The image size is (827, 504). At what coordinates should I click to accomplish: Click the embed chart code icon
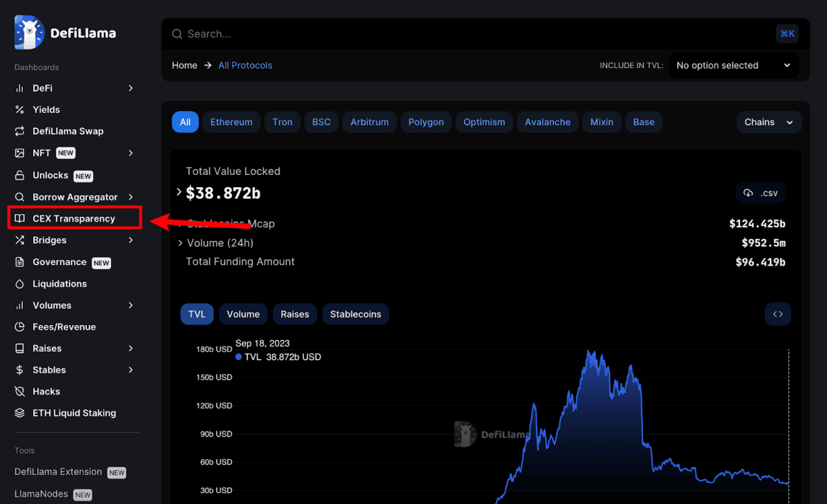coord(777,314)
